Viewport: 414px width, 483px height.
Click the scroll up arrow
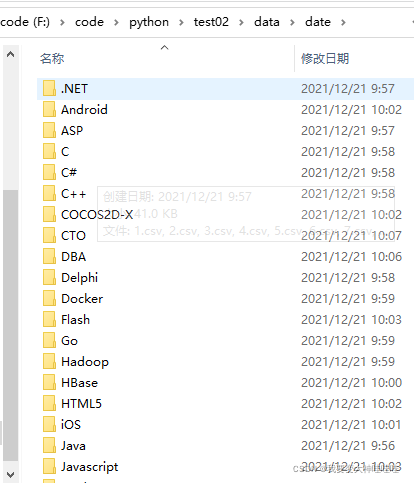tap(10, 54)
